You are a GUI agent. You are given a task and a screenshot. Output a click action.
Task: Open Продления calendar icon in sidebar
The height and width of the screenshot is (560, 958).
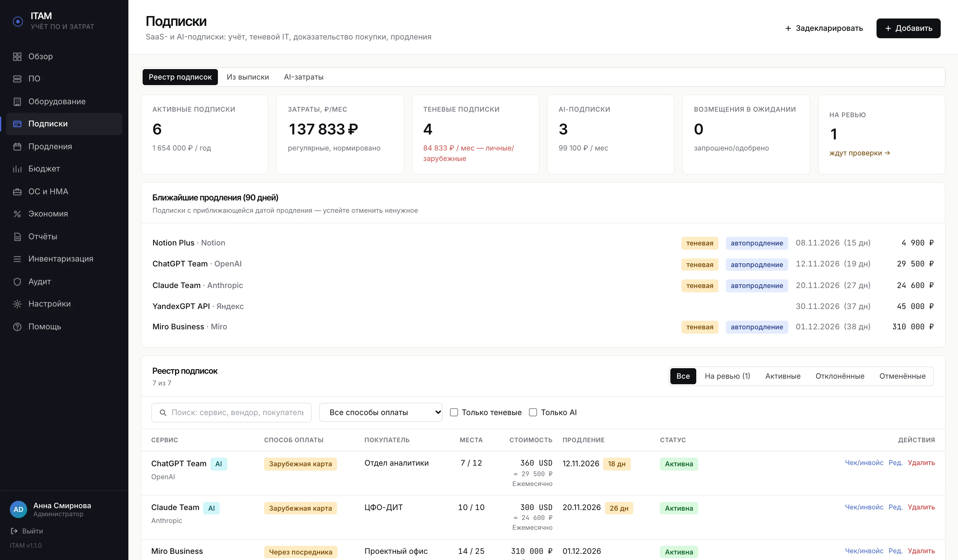[x=17, y=146]
